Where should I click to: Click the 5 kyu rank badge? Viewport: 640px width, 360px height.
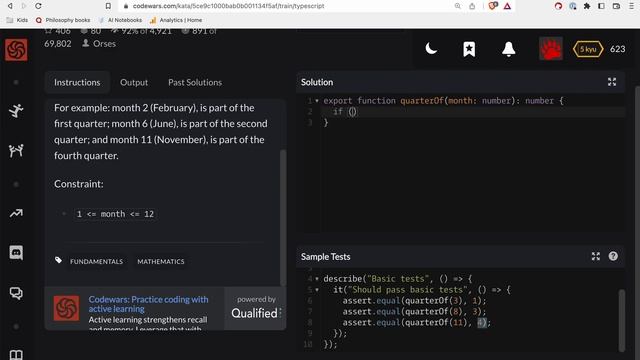click(x=588, y=49)
